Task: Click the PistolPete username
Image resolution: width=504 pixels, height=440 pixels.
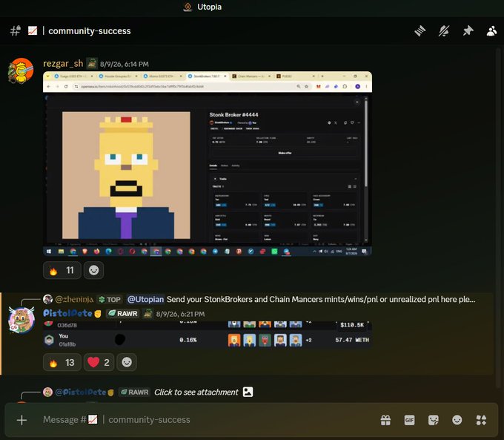Action: pos(67,313)
